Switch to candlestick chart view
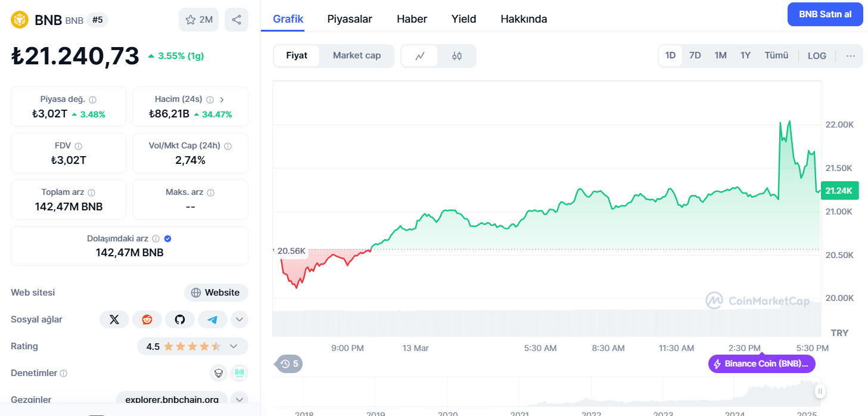The image size is (868, 416). [x=457, y=56]
